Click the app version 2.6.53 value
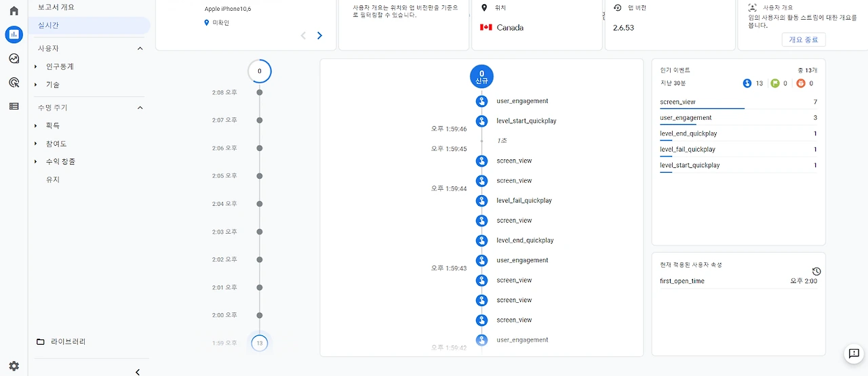 tap(624, 28)
